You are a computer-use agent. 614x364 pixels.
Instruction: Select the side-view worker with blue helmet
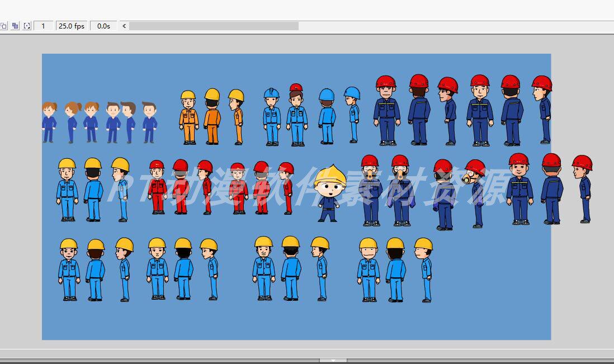click(x=352, y=115)
